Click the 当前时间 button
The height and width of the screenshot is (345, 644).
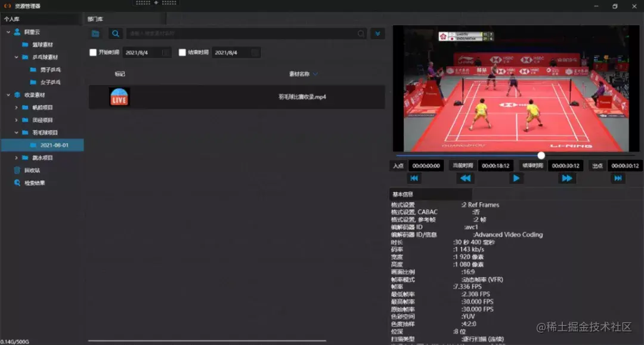(463, 166)
